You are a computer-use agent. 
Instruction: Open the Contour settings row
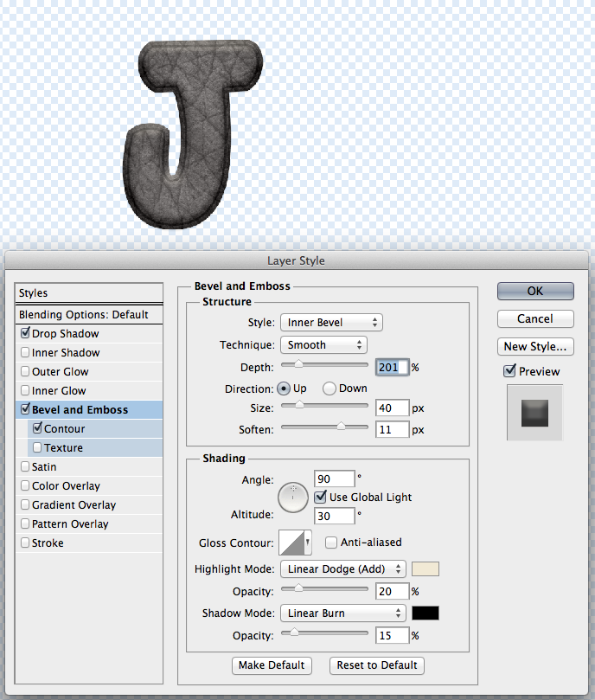(x=95, y=428)
